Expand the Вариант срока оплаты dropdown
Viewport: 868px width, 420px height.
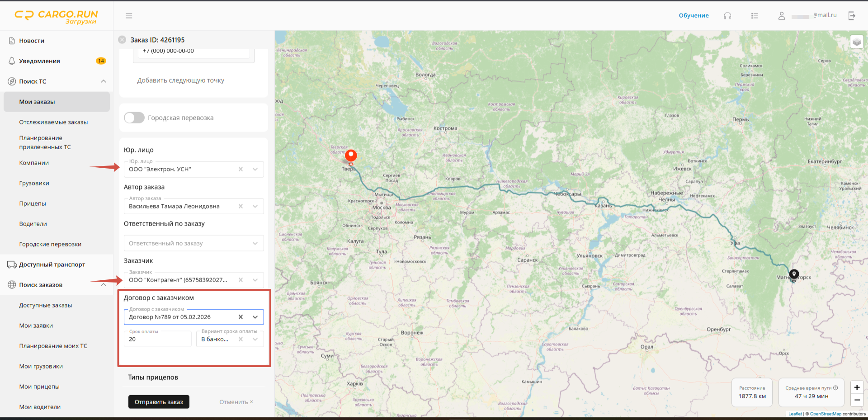click(x=255, y=339)
